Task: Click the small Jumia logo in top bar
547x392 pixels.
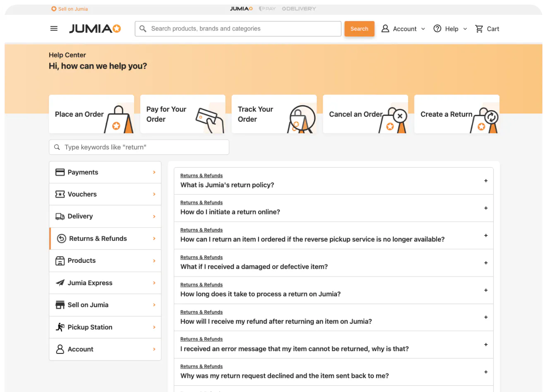Action: (x=241, y=9)
